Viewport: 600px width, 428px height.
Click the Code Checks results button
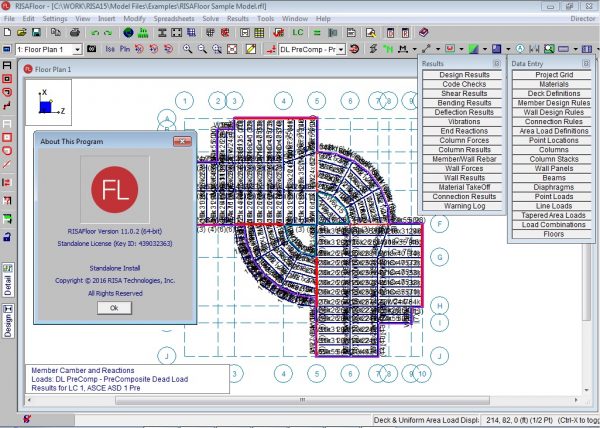(x=464, y=85)
